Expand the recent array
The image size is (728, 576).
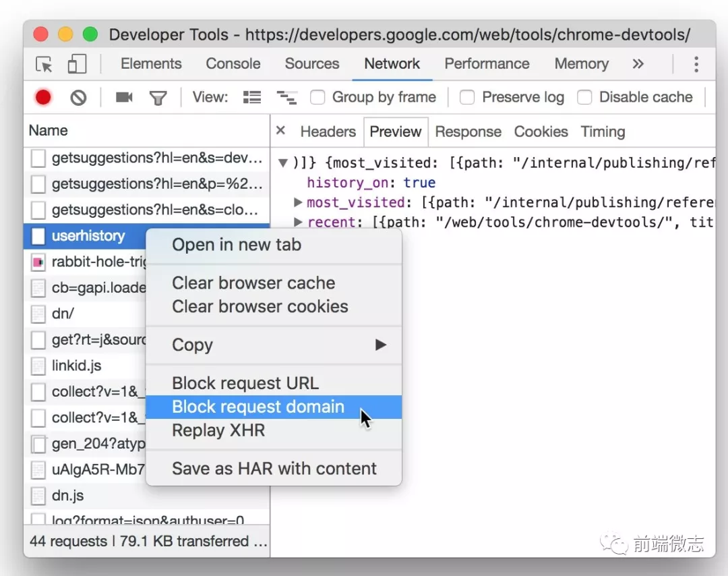tap(298, 222)
